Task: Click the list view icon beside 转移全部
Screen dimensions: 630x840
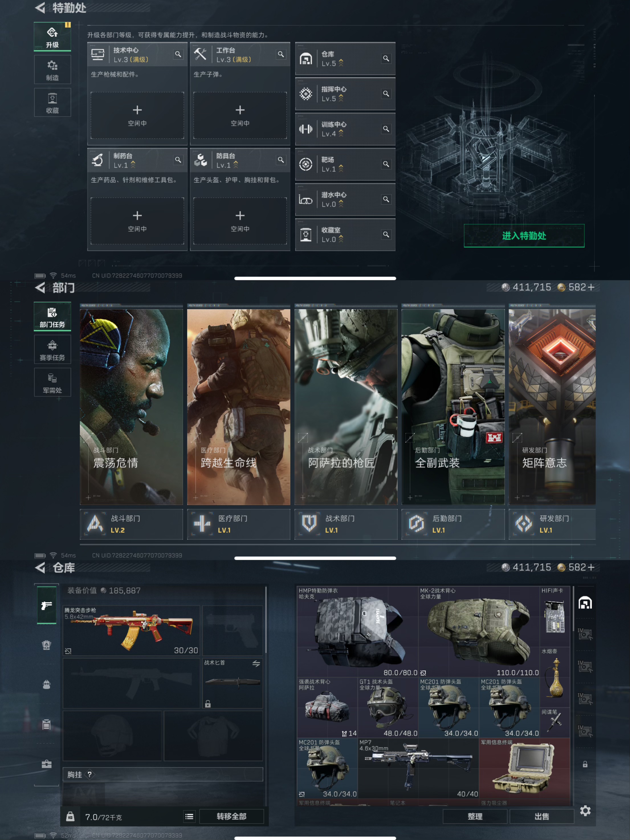Action: (x=189, y=816)
